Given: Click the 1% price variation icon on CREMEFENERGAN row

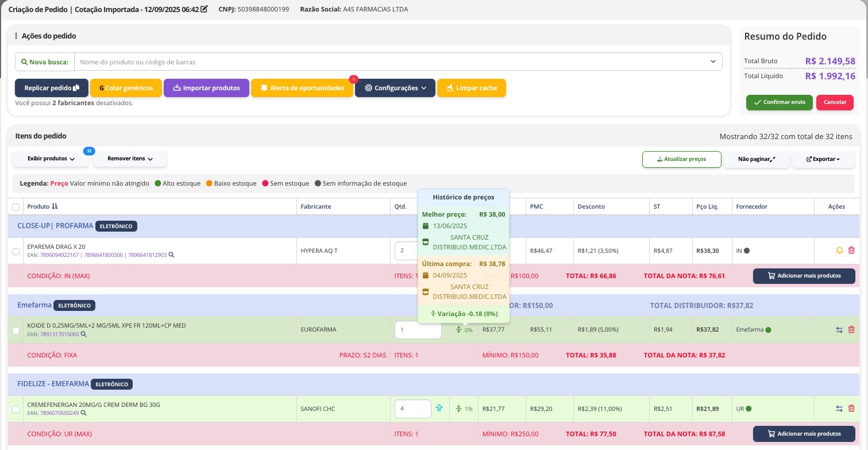Looking at the screenshot, I should 458,409.
